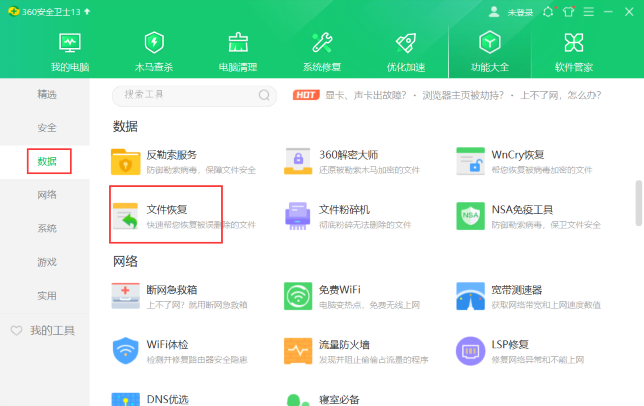The width and height of the screenshot is (644, 406).
Task: Open WiFi体检 shield icon
Action: click(x=125, y=351)
